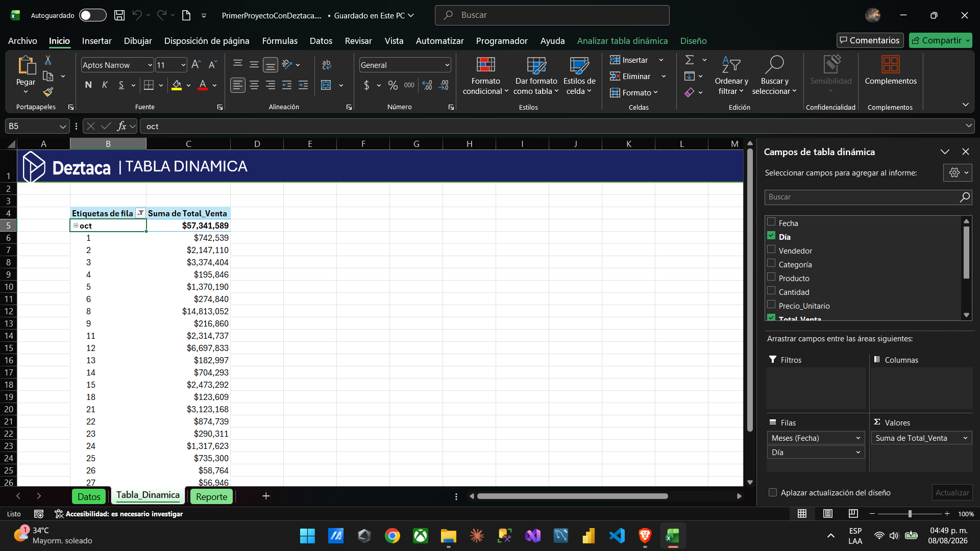
Task: Open pivot fields gear tools icon
Action: [958, 173]
